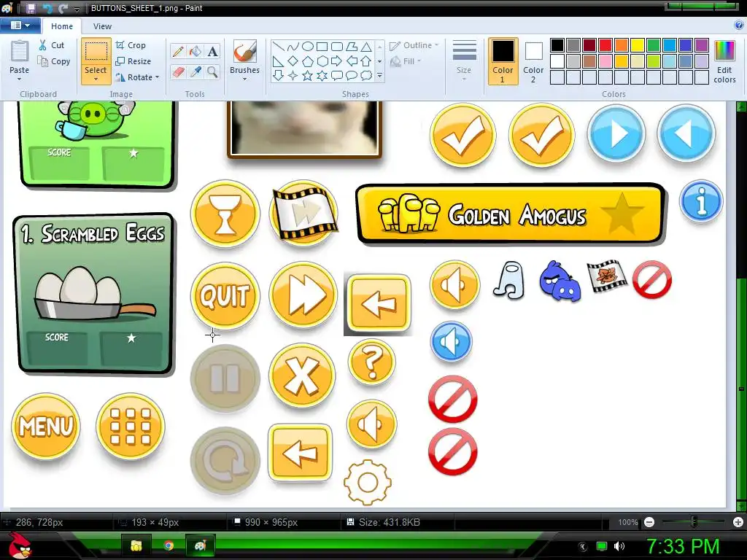747x560 pixels.
Task: Select the Right arrow shape
Action: [x=337, y=61]
